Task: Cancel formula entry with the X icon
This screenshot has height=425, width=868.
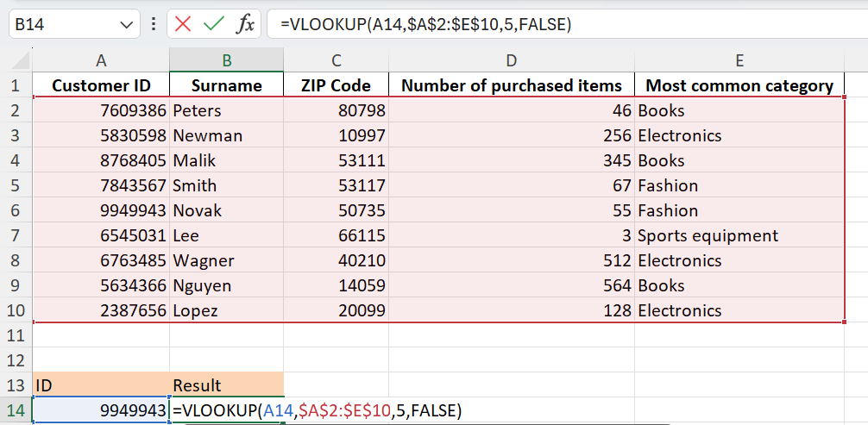Action: (183, 24)
